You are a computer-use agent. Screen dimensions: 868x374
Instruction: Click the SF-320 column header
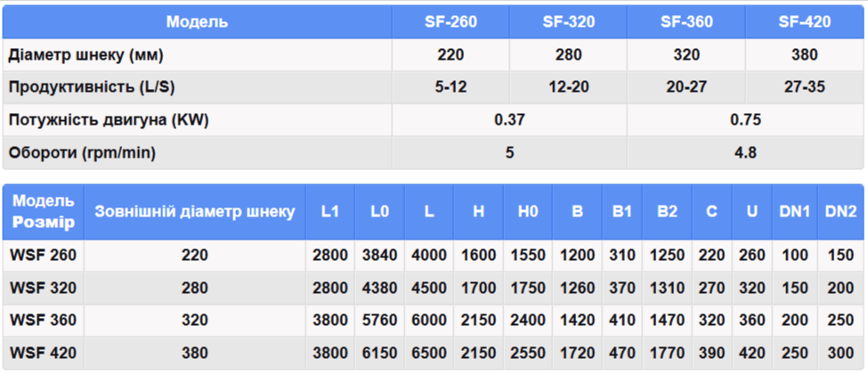[x=568, y=22]
